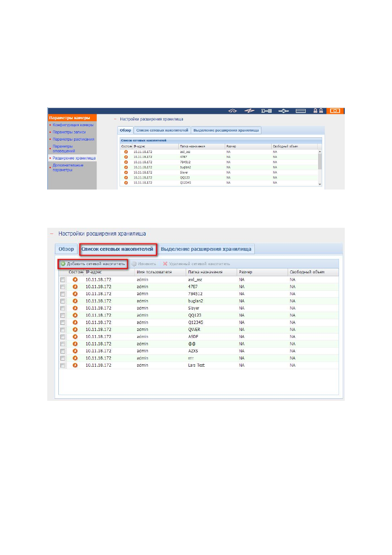392x555 pixels.
Task: Open the users icon in top toolbar
Action: (318, 111)
